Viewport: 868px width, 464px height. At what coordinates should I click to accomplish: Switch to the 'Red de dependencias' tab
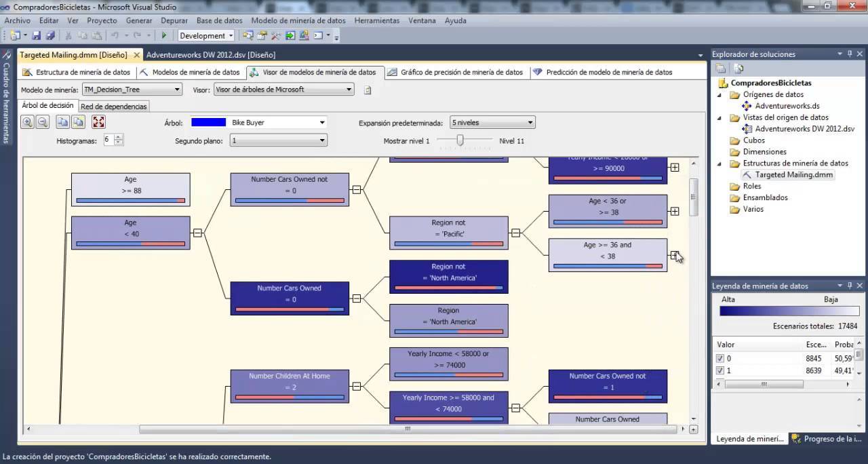pyautogui.click(x=115, y=107)
